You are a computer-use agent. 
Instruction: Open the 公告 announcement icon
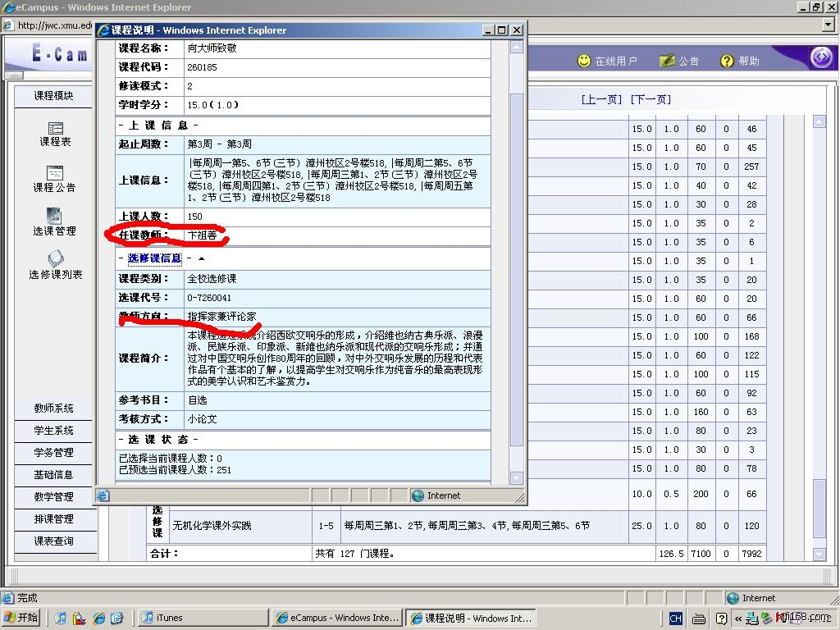click(667, 61)
